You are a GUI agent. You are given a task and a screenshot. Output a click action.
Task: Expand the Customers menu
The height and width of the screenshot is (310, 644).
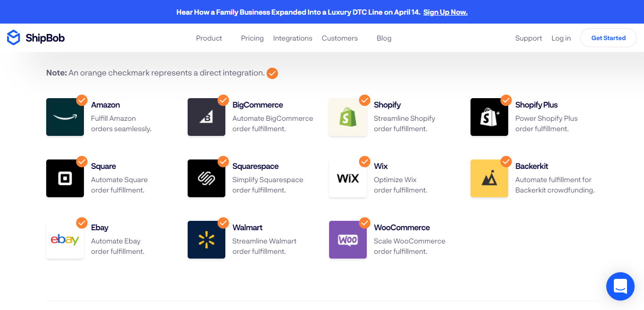339,38
